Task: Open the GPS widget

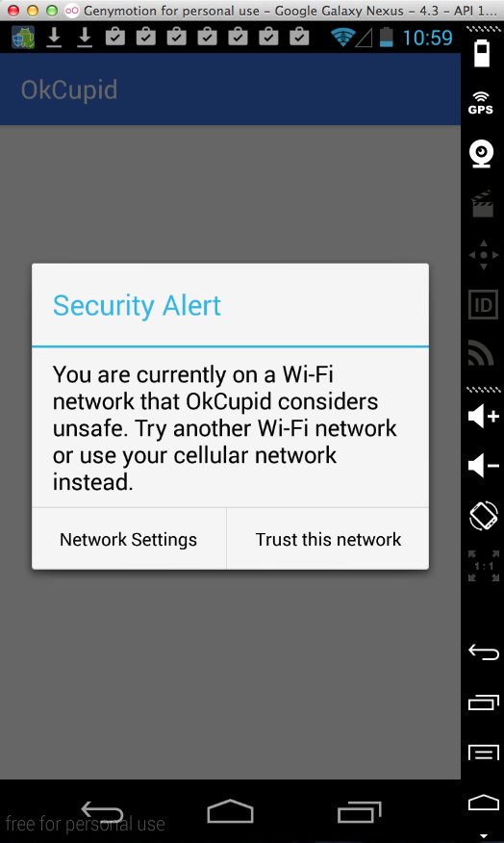Action: click(480, 103)
